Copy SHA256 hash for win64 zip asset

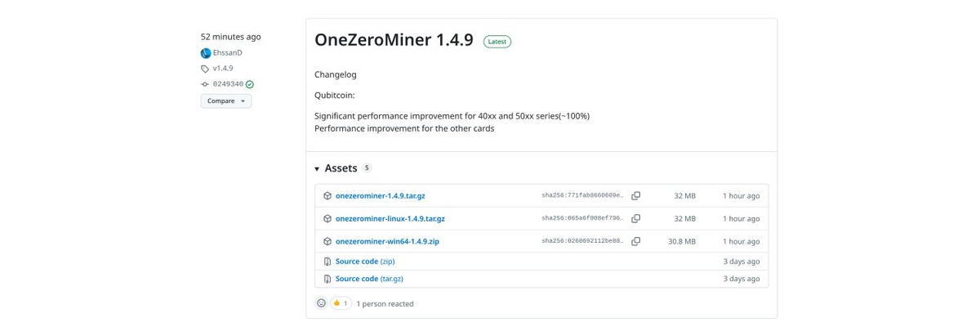coord(635,242)
